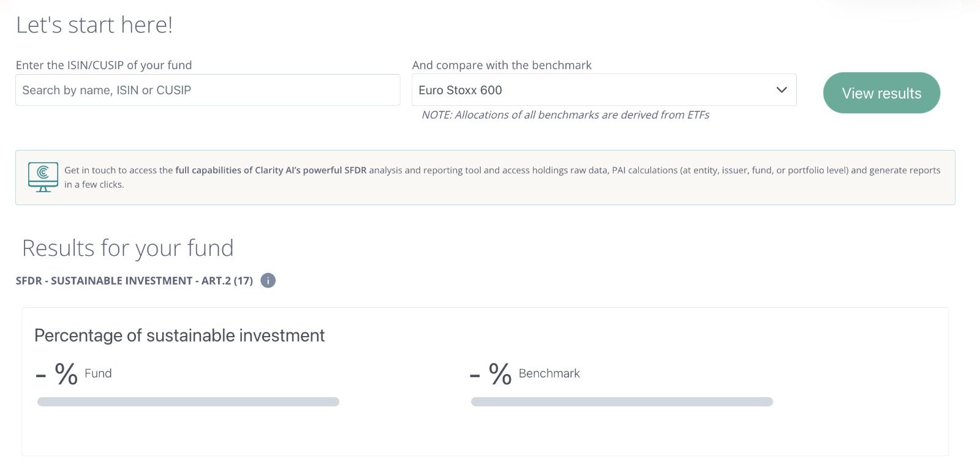Select the Percentage of sustainable investment title

pos(179,335)
